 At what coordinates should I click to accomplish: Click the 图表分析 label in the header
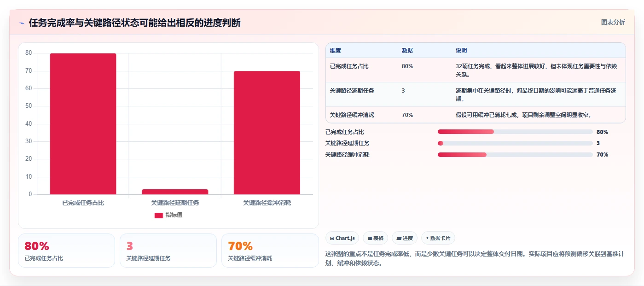[x=613, y=22]
